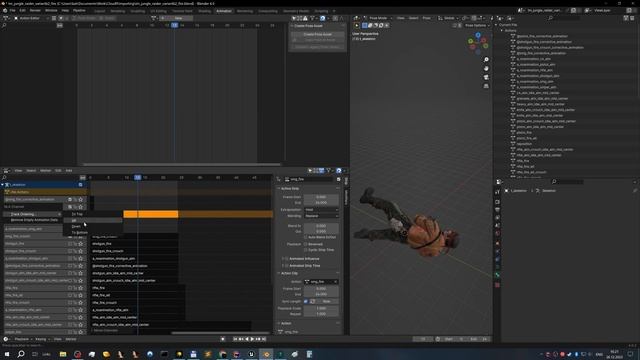Click the Now button beside Sync Length
Viewport: 640px width, 360px height.
tap(327, 301)
